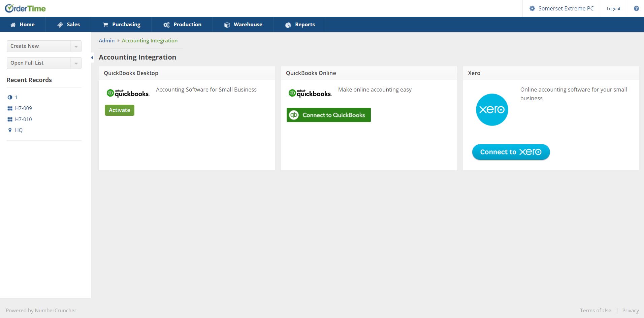This screenshot has width=644, height=318.
Task: Log out of OrderTime
Action: pyautogui.click(x=613, y=8)
